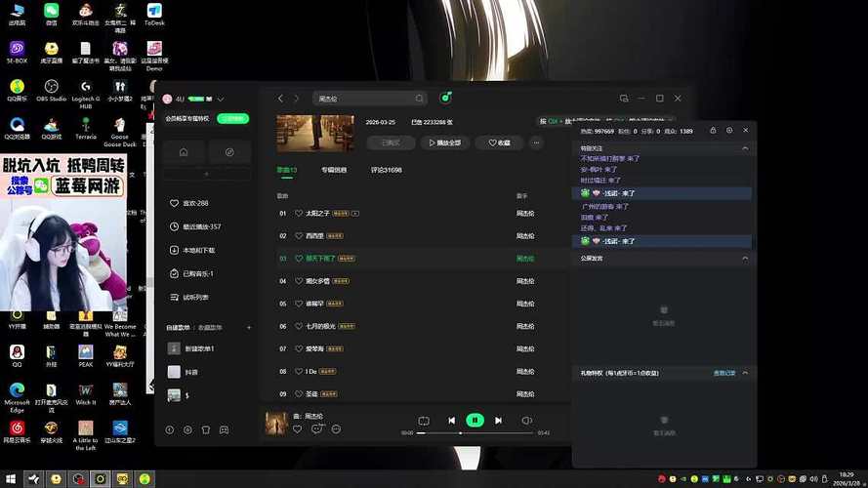
Task: Switch to mini player mode icon
Action: [624, 99]
